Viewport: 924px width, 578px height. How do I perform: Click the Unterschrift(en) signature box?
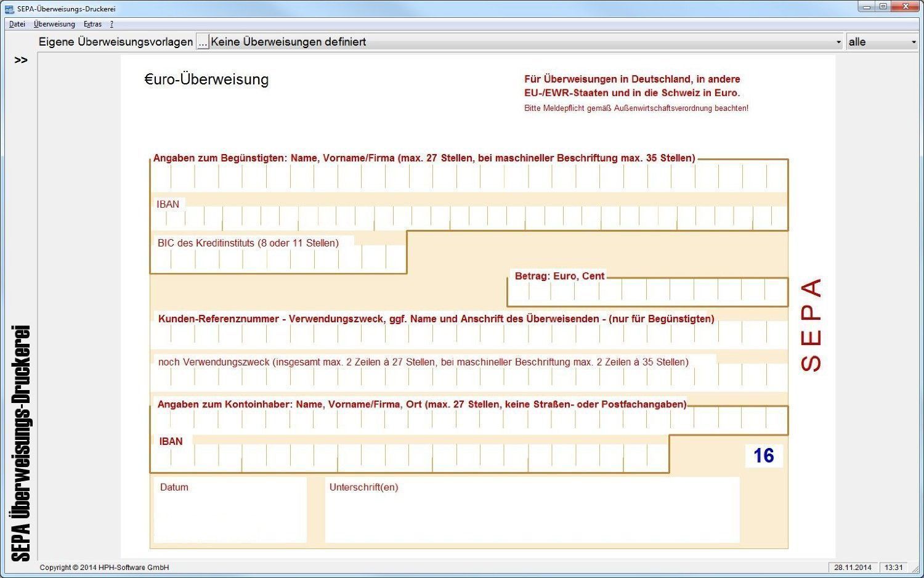click(532, 511)
